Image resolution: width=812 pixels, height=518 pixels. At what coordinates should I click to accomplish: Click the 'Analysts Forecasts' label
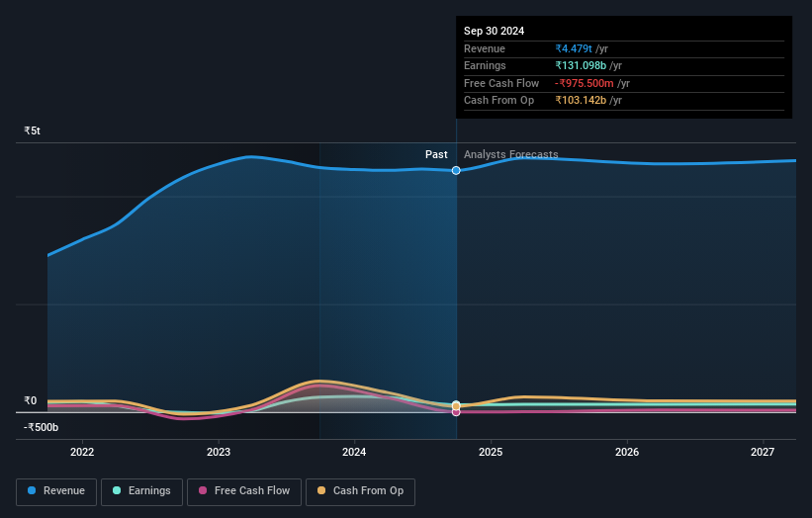pos(510,155)
